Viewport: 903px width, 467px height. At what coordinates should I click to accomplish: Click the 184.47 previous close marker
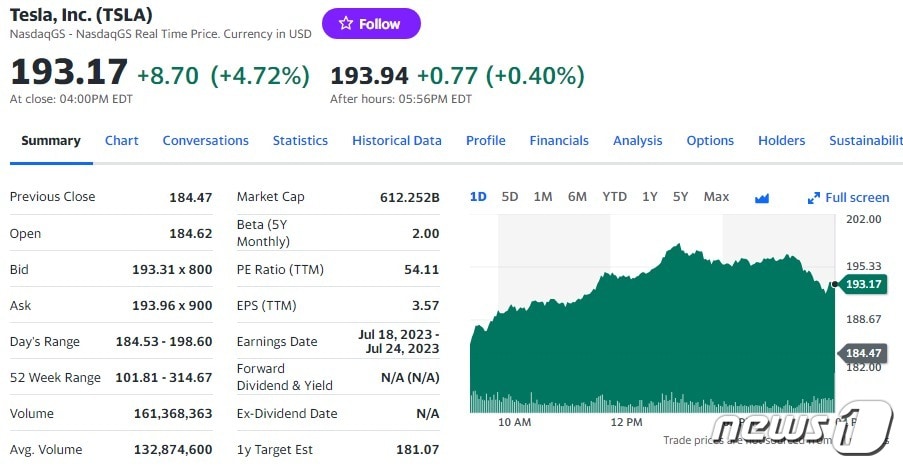[x=863, y=353]
